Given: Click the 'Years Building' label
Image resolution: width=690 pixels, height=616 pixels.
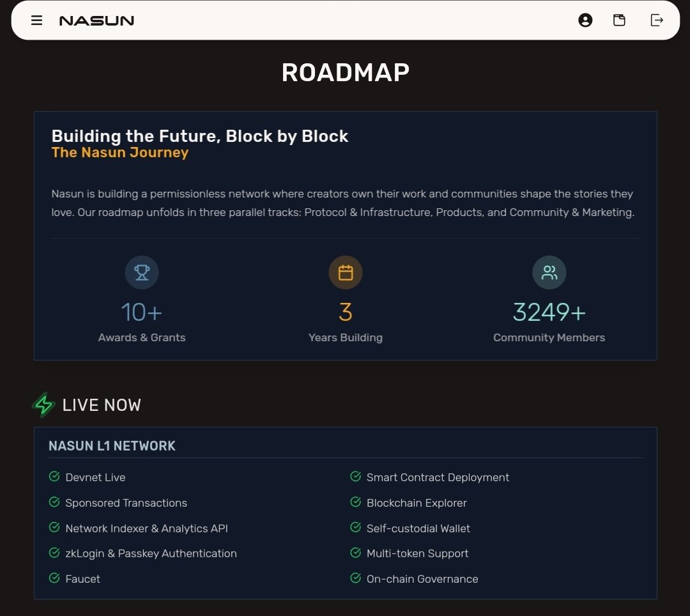Looking at the screenshot, I should click(x=346, y=337).
